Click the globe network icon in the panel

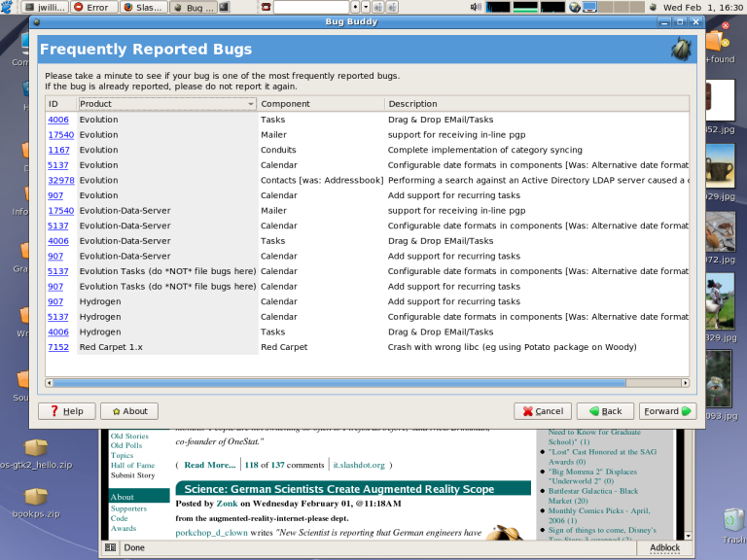click(575, 7)
